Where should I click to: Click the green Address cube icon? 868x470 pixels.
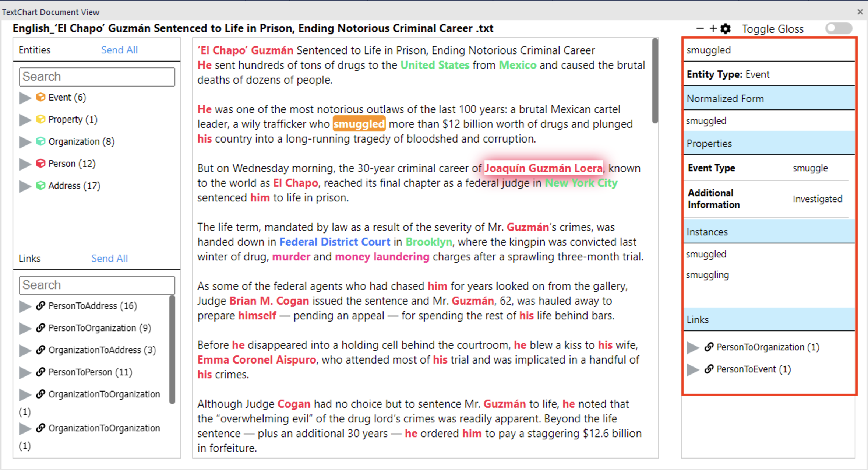click(40, 186)
